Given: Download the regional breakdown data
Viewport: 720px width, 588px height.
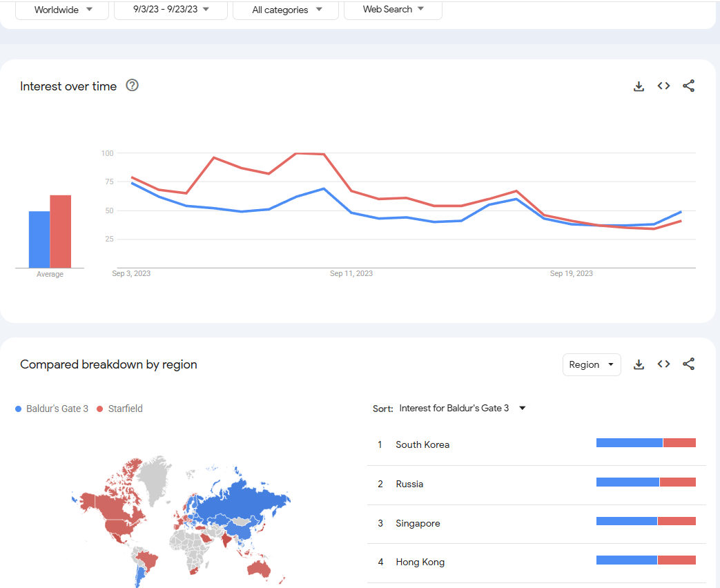Looking at the screenshot, I should (x=639, y=364).
